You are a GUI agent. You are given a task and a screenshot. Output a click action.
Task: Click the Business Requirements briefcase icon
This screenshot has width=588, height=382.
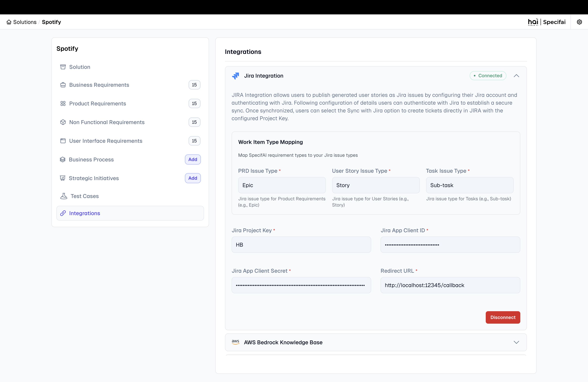point(63,85)
